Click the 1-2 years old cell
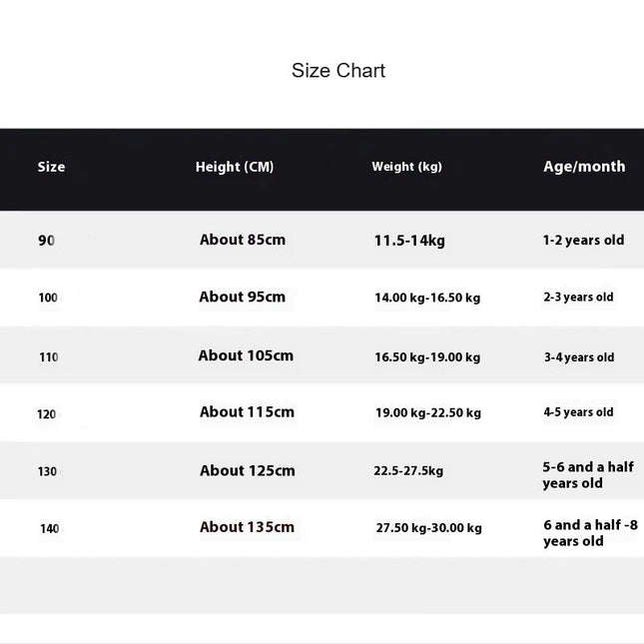644x644 pixels. (584, 240)
